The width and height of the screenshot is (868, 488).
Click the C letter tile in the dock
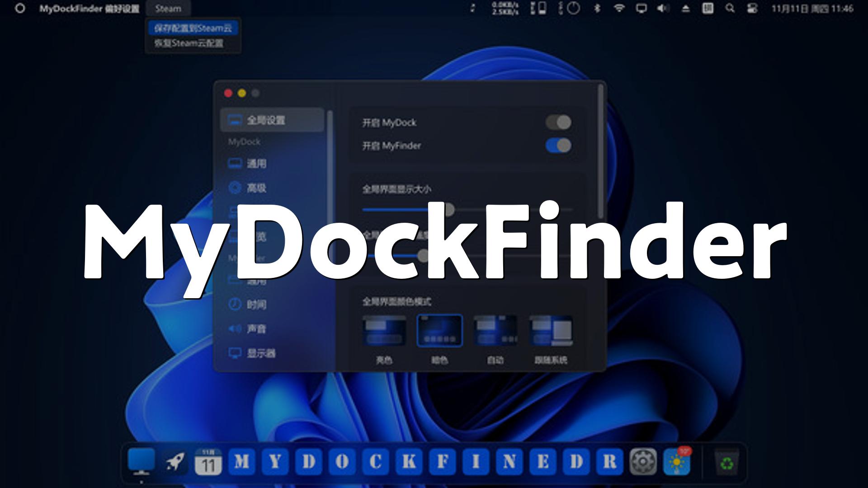pyautogui.click(x=376, y=462)
